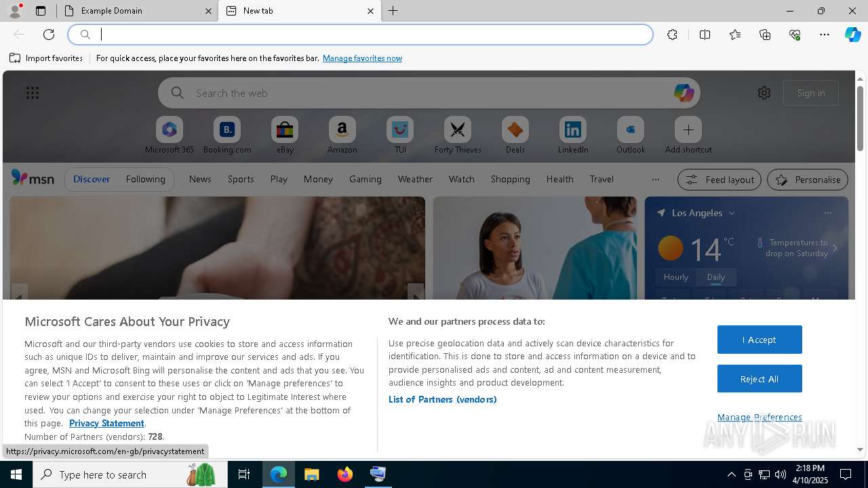Click the Windows Start button
The image size is (868, 488).
pyautogui.click(x=16, y=474)
